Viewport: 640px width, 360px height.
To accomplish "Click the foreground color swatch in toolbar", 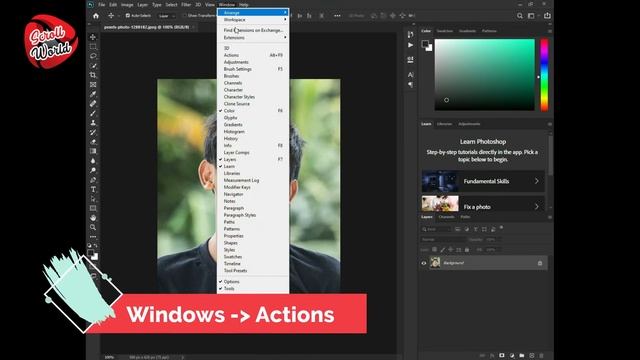I will 91,253.
